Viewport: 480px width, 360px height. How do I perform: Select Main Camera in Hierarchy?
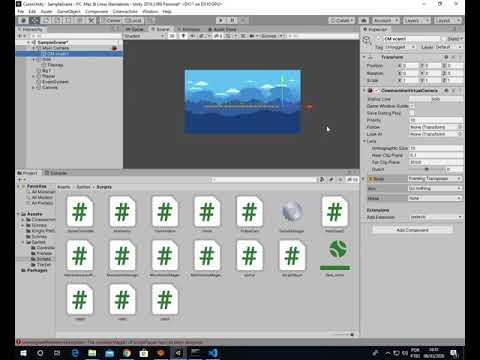(x=55, y=48)
